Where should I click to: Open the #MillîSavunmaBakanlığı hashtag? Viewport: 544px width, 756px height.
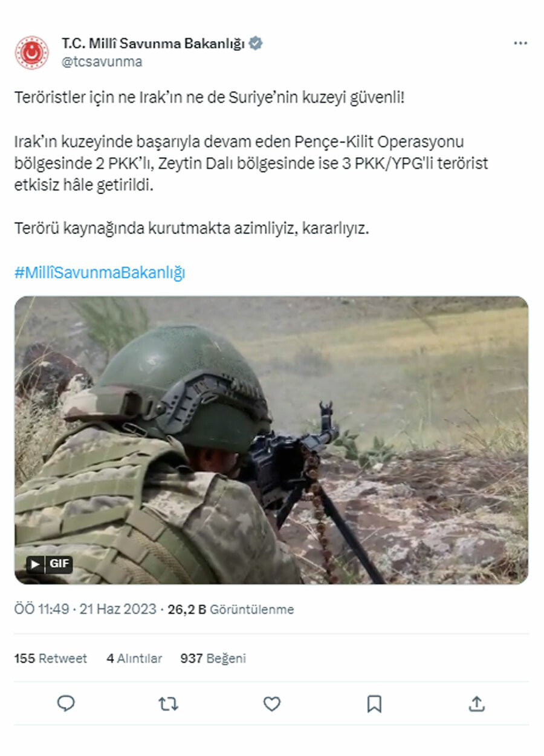[100, 273]
